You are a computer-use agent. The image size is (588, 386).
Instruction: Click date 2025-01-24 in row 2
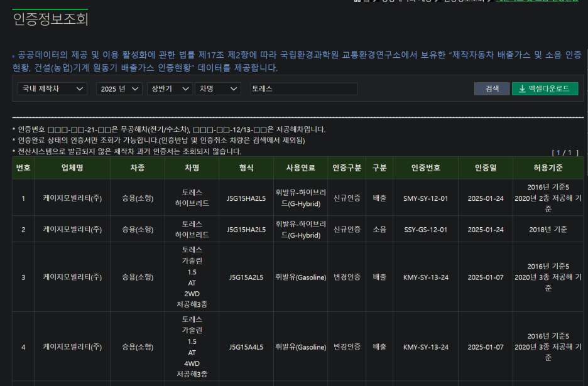(x=486, y=230)
